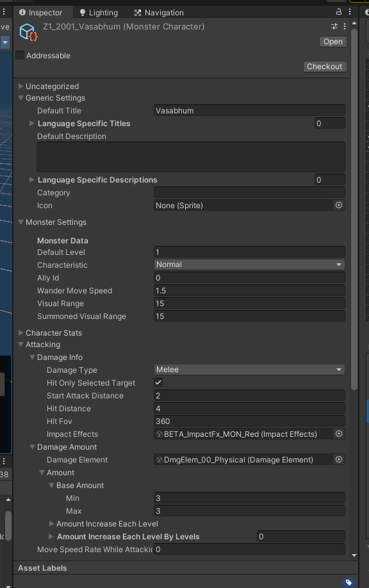Open the object picker for Icon sprite field
This screenshot has height=588, width=369.
tap(338, 206)
